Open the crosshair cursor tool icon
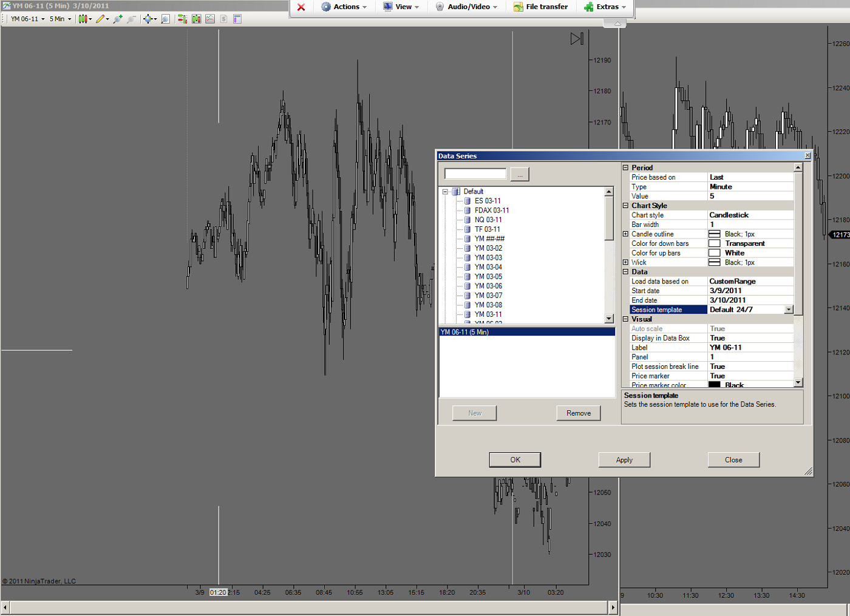Screen dimensions: 850x616 pos(148,19)
